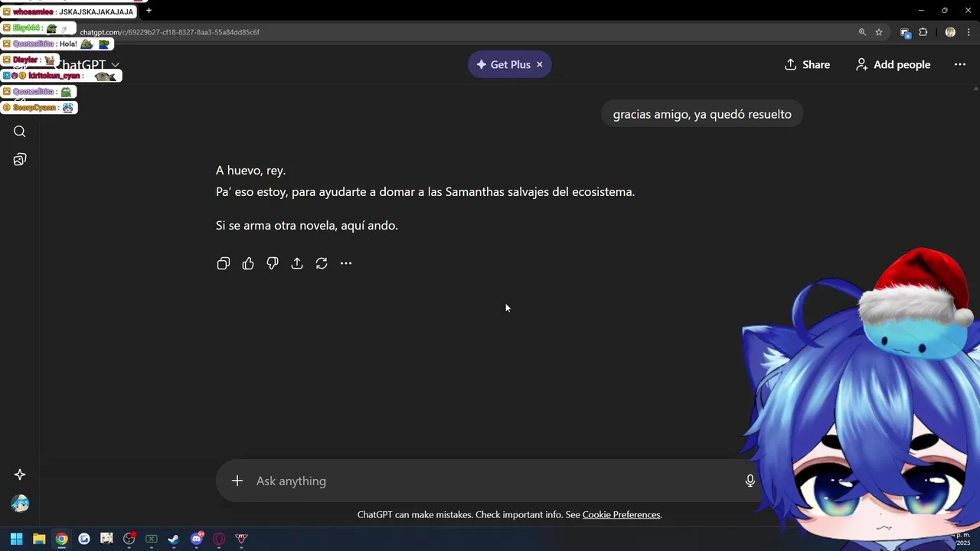Open the Chrome three-dot menu
980x551 pixels.
click(969, 32)
